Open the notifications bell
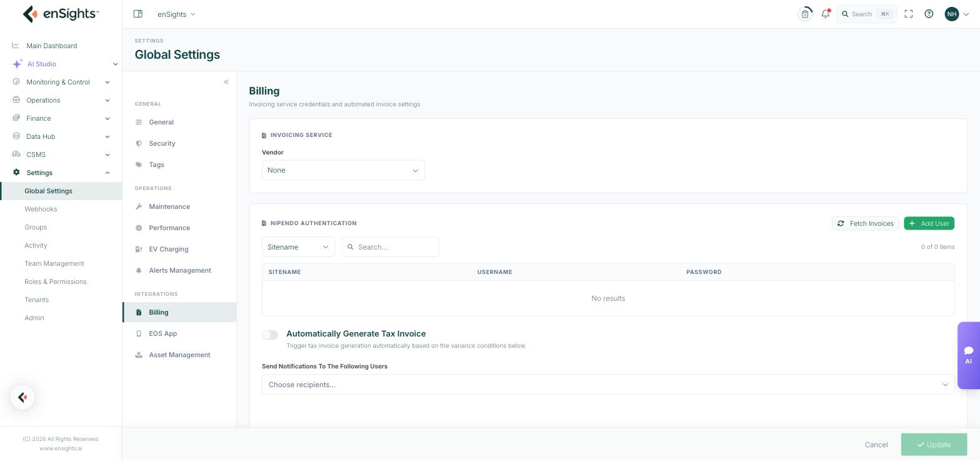 (x=826, y=14)
